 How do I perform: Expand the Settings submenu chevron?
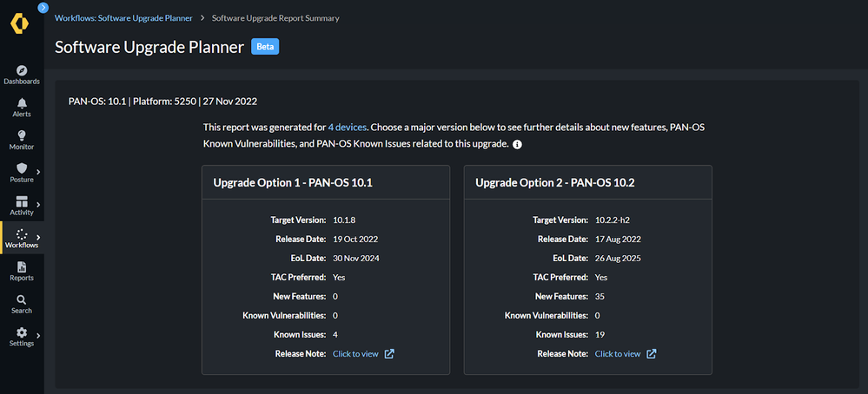tap(38, 336)
